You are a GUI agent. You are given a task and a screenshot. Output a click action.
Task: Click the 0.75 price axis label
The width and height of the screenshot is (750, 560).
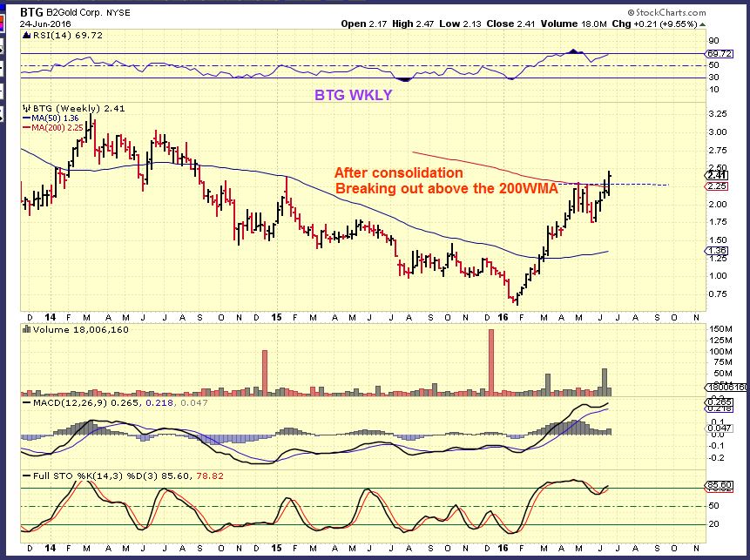tap(718, 294)
